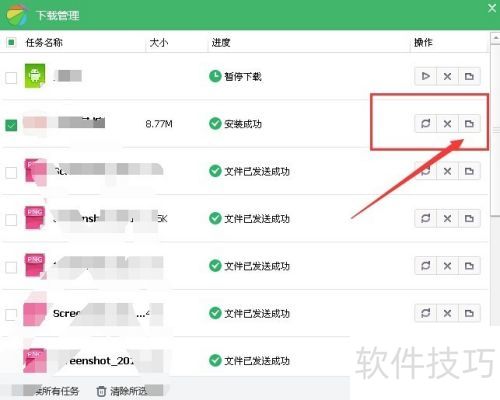Viewport: 500px width, 400px height.
Task: Check the box for the 暂停下载 task
Action: (x=11, y=77)
